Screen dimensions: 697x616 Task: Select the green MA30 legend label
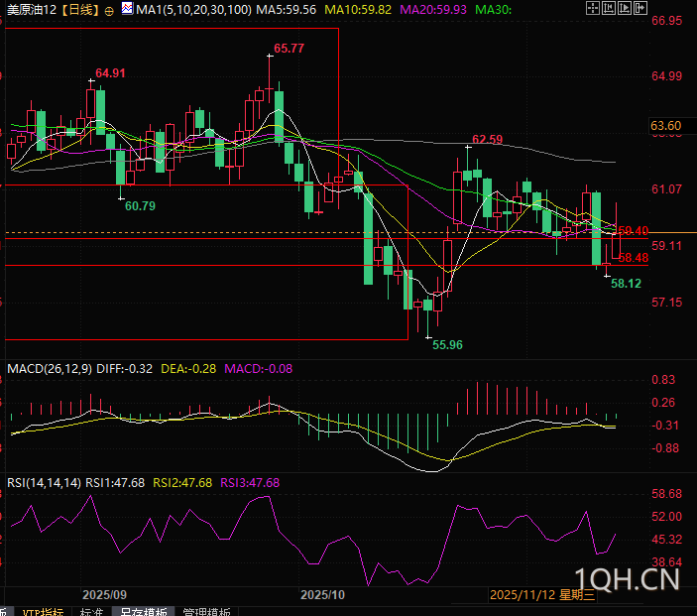coord(493,9)
